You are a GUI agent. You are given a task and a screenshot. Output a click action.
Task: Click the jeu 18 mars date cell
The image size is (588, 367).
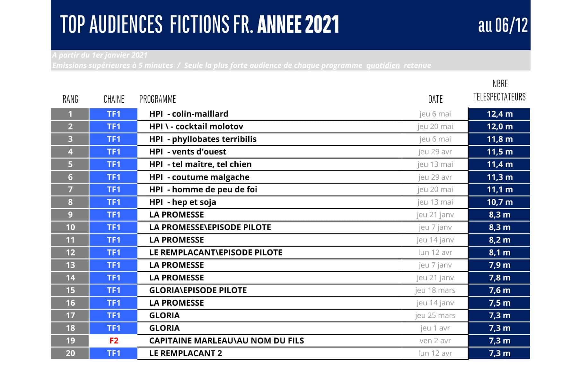click(x=435, y=290)
